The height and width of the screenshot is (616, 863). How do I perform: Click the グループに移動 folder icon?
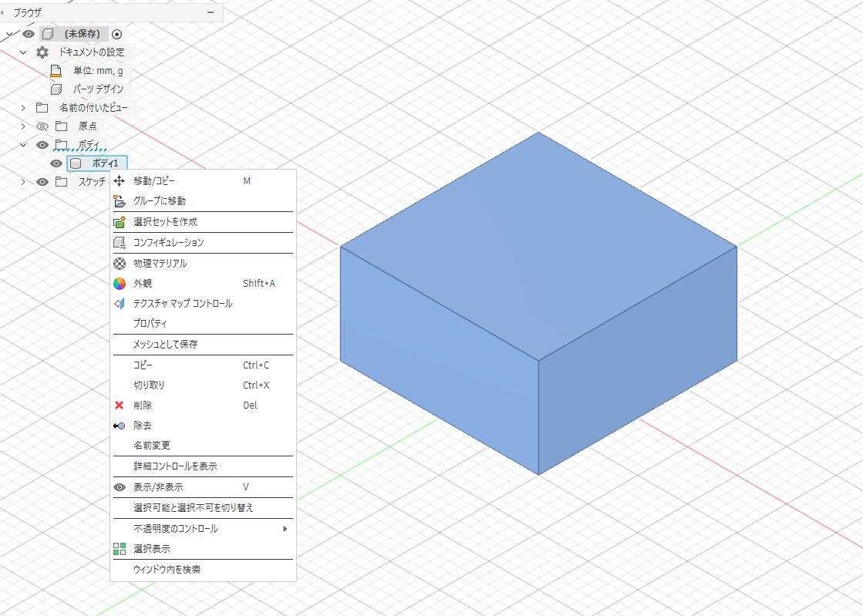(x=120, y=201)
